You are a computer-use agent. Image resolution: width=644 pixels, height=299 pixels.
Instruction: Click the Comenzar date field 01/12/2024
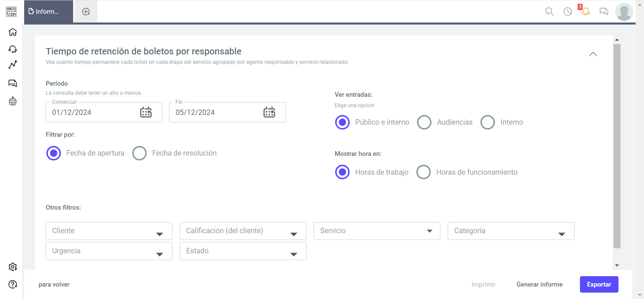pos(104,112)
